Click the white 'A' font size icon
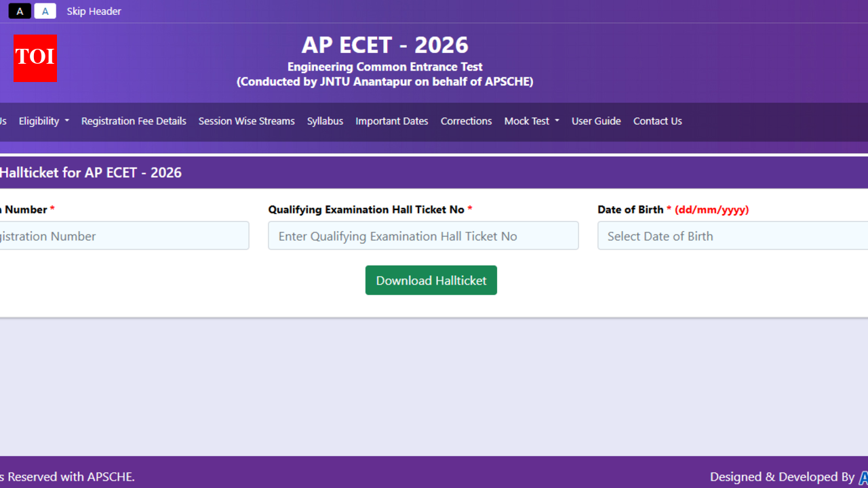Screen dimensions: 868x488 [x=45, y=11]
